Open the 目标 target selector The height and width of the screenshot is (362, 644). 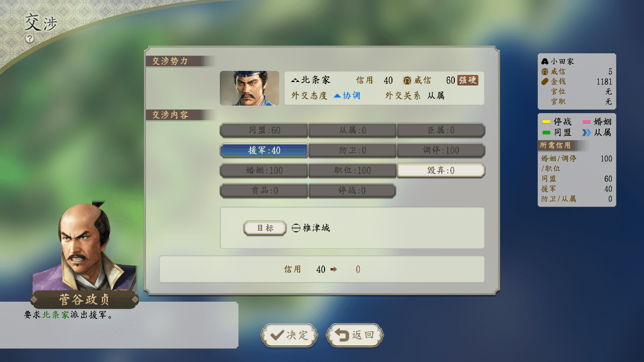click(x=265, y=228)
